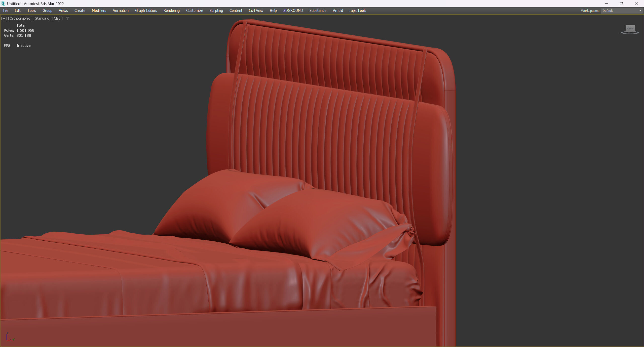Minimize the 3ds Max window

click(607, 4)
